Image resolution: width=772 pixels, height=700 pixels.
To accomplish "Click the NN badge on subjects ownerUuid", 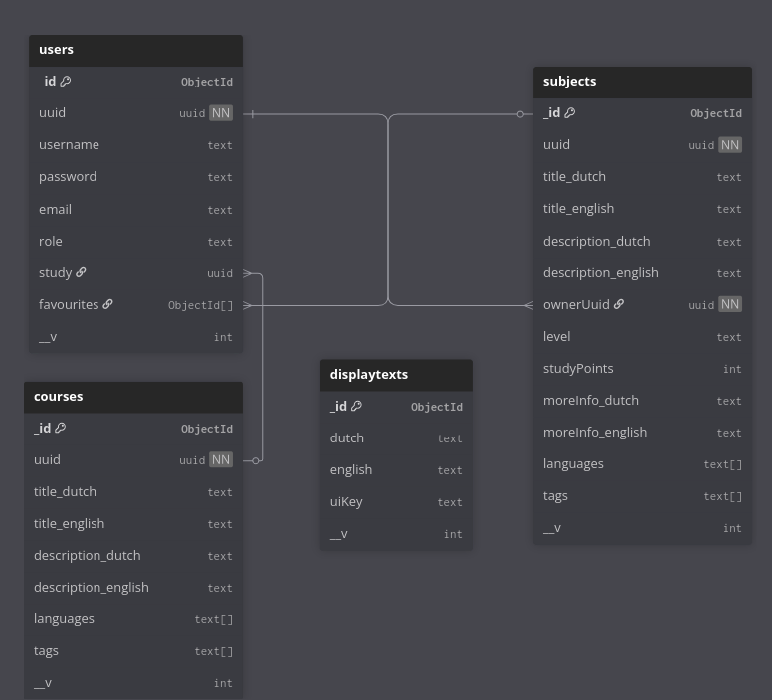I will pyautogui.click(x=730, y=305).
